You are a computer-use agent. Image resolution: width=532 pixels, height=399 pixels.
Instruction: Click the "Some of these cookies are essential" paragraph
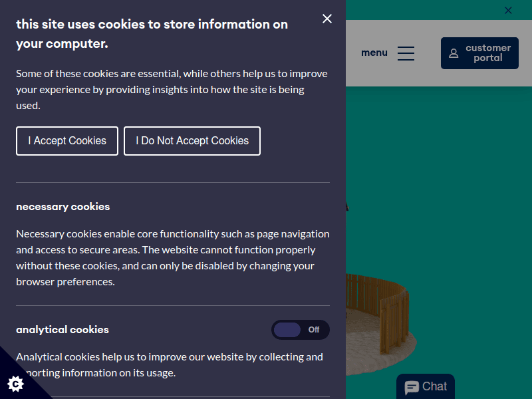click(x=172, y=89)
